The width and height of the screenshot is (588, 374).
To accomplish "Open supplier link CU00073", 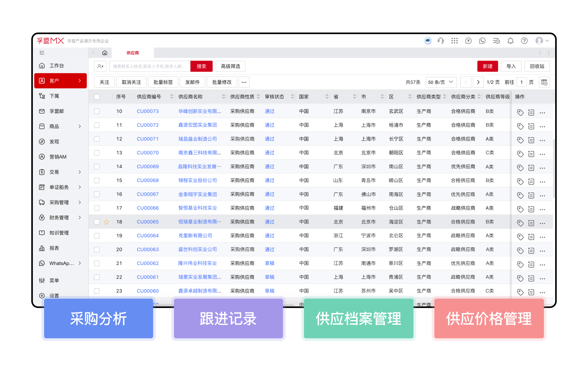I will pos(148,111).
